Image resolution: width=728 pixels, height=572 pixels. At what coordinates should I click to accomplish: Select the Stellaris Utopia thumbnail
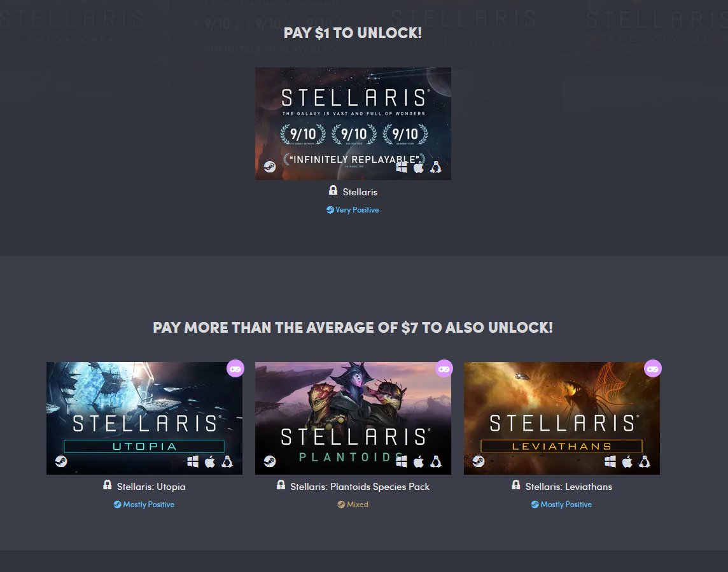(x=144, y=418)
